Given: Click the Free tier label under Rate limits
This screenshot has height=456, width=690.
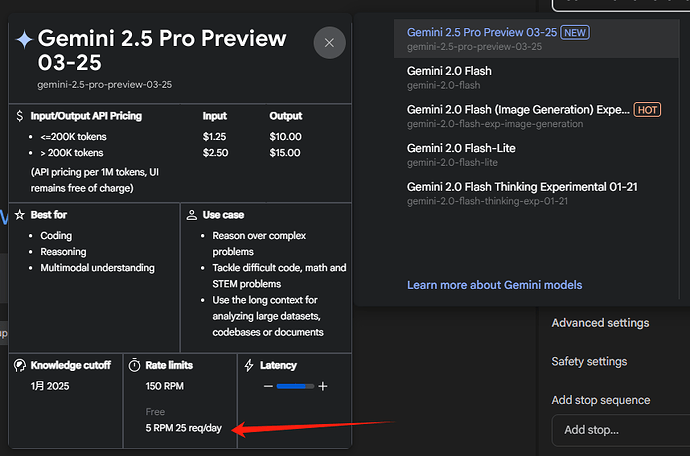Looking at the screenshot, I should coord(155,412).
